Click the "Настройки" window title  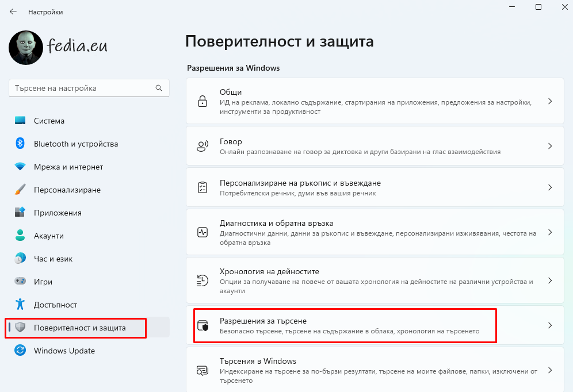[x=45, y=12]
